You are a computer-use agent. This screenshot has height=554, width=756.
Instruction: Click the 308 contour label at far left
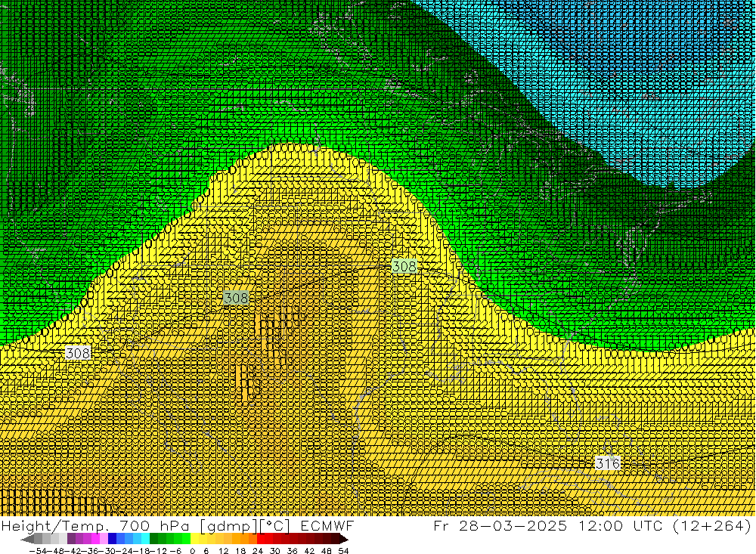[x=78, y=353]
